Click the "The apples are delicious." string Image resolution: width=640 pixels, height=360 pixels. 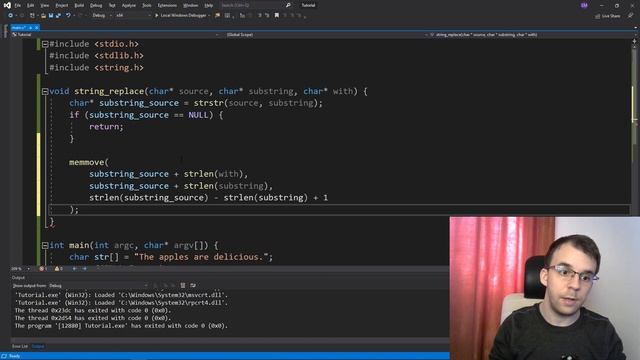[201, 257]
